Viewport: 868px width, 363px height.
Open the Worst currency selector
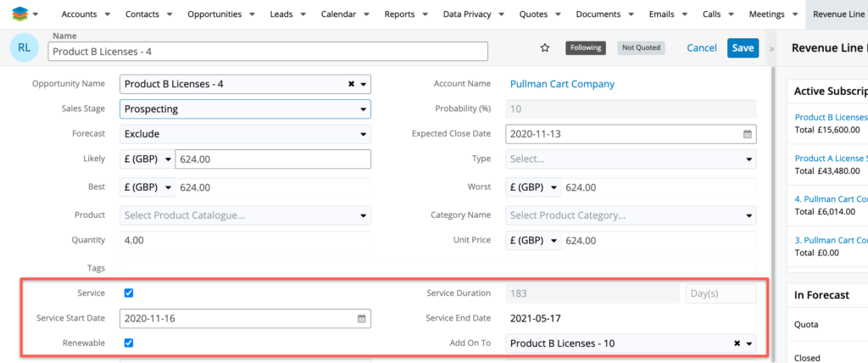[x=533, y=187]
